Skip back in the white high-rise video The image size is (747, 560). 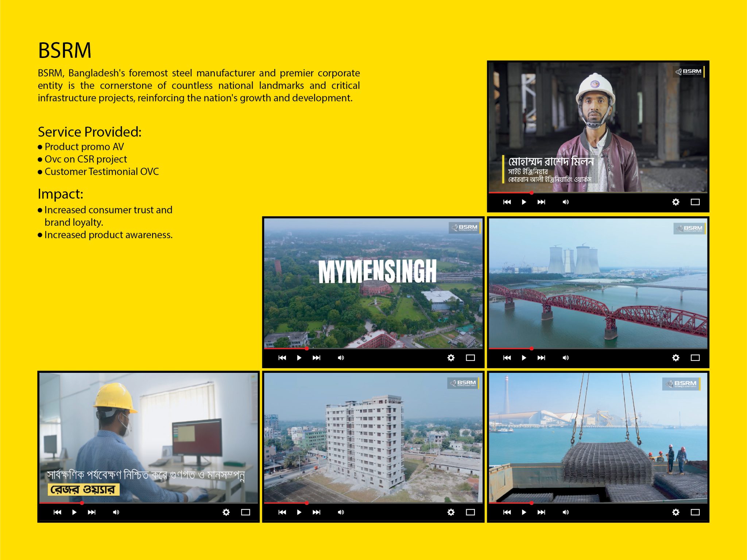click(282, 512)
